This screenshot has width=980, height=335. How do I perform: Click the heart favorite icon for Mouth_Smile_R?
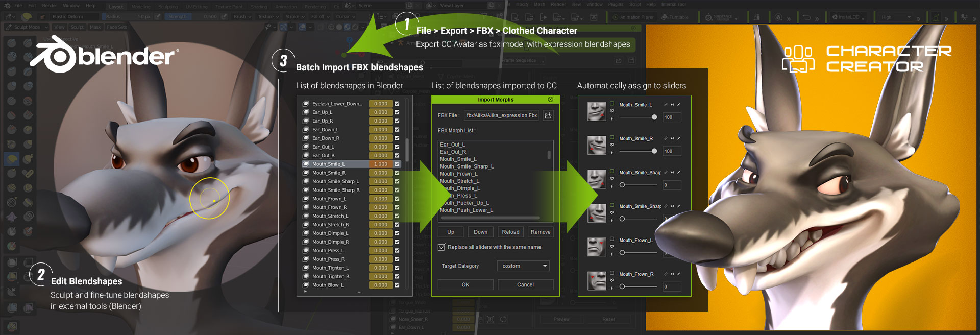[611, 145]
